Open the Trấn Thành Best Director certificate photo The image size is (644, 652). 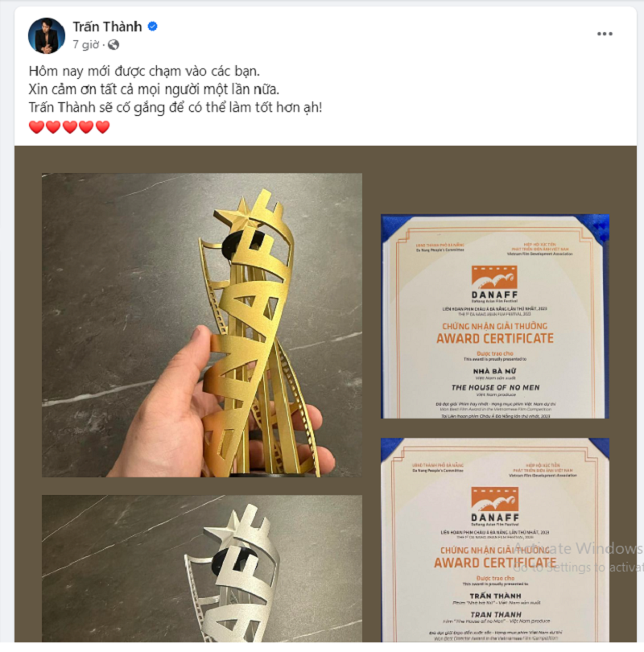click(x=495, y=540)
